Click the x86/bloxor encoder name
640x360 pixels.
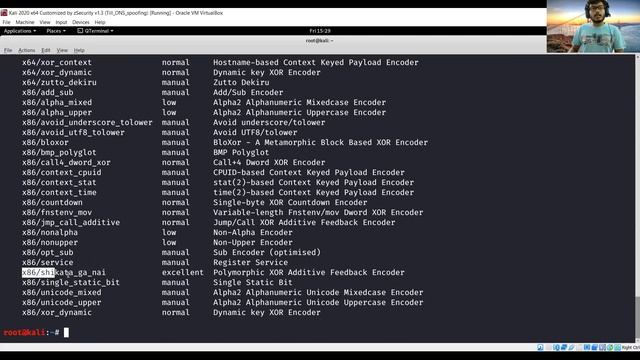click(45, 142)
